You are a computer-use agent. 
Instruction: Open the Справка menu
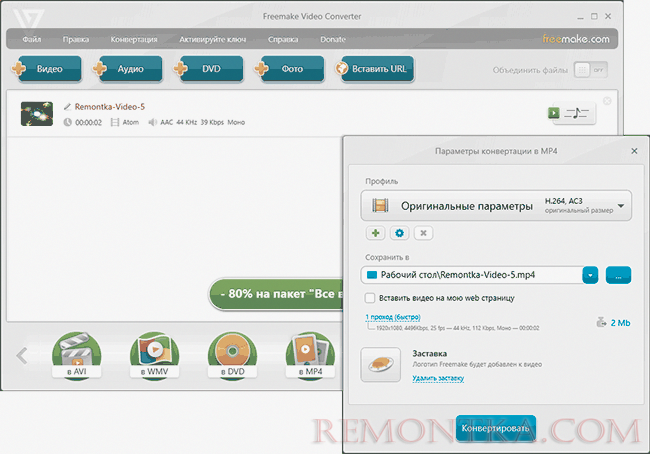(x=283, y=39)
